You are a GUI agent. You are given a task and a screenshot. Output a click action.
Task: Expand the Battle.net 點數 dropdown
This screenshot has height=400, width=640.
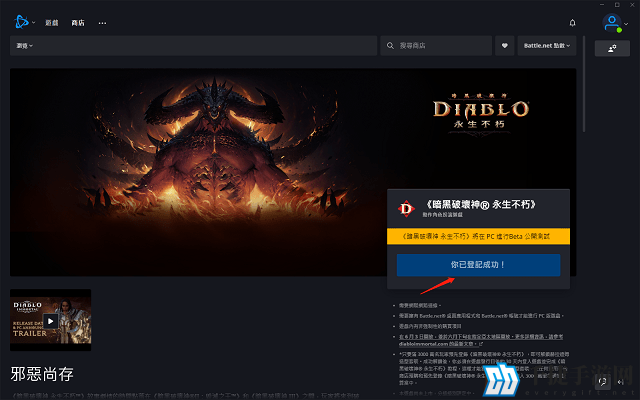click(x=547, y=45)
